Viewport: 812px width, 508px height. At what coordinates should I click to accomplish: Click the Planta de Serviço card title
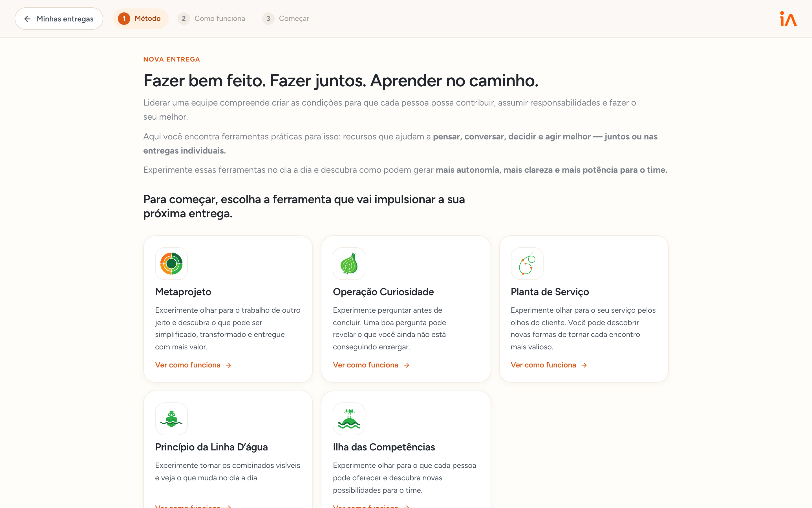tap(550, 292)
